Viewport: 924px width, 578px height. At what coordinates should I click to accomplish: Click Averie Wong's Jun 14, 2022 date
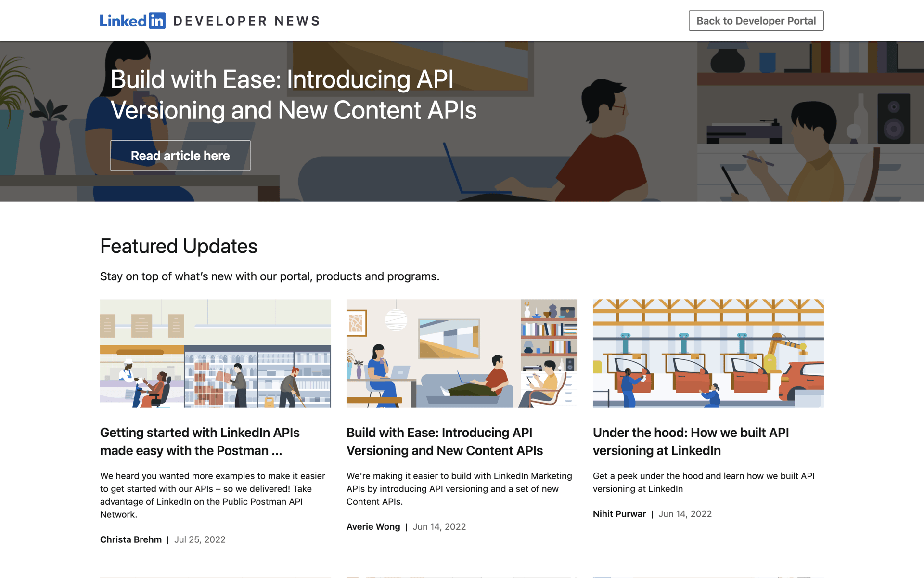[x=439, y=527]
